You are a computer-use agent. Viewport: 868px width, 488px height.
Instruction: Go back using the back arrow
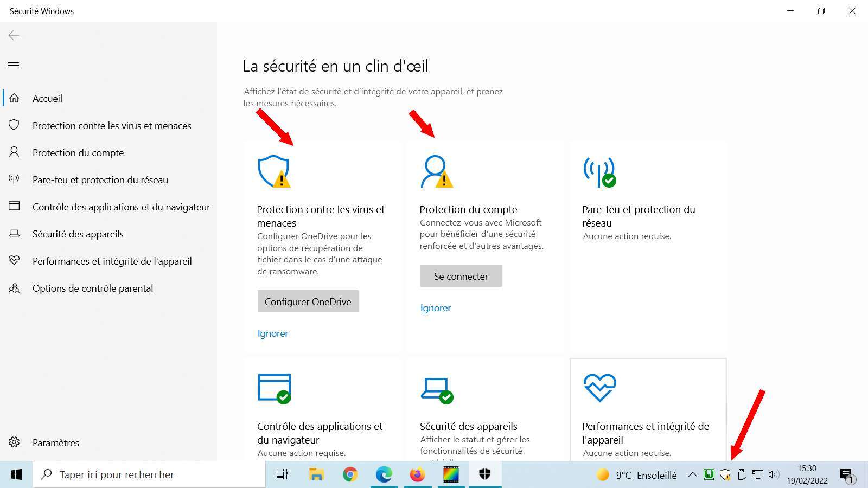pos(14,35)
